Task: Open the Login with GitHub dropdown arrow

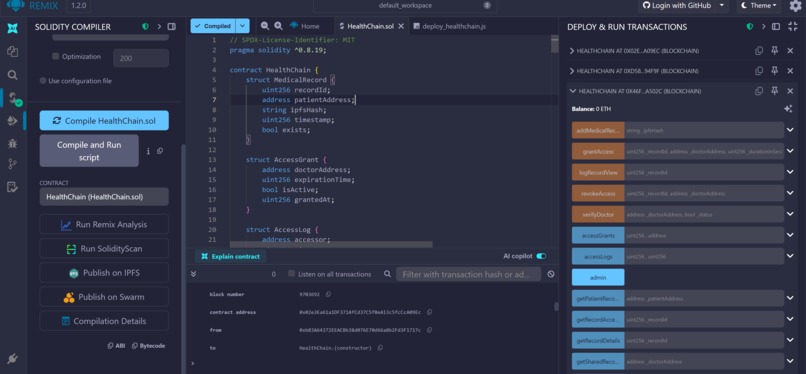Action: [722, 6]
